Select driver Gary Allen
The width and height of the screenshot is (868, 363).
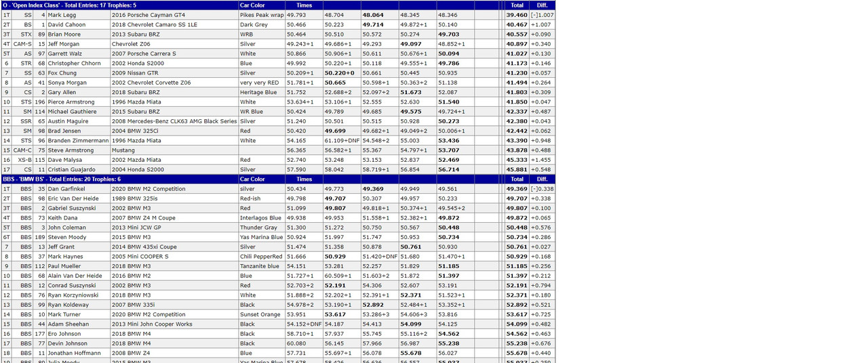pos(62,92)
